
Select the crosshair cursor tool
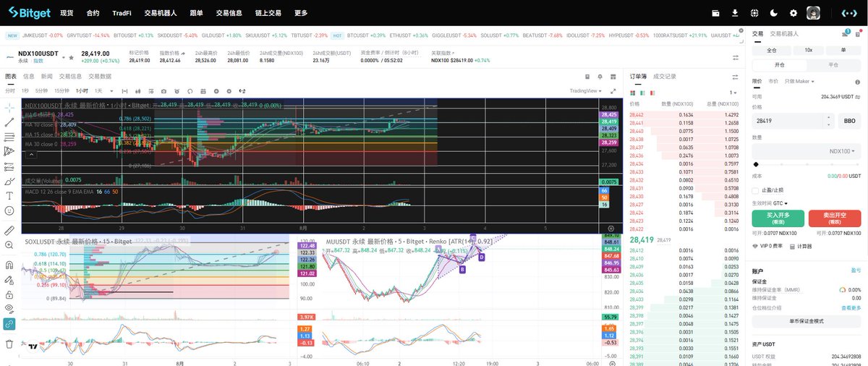coord(9,107)
